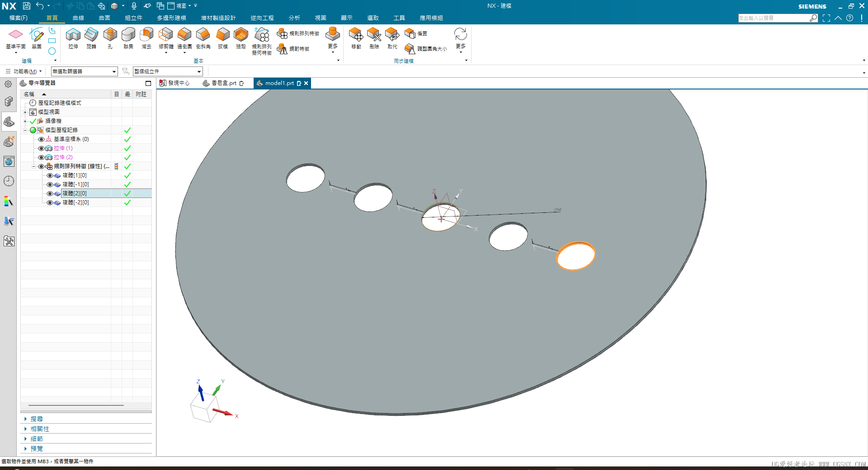Click the 名稱 column header to sort
The width and height of the screenshot is (868, 470).
66,94
